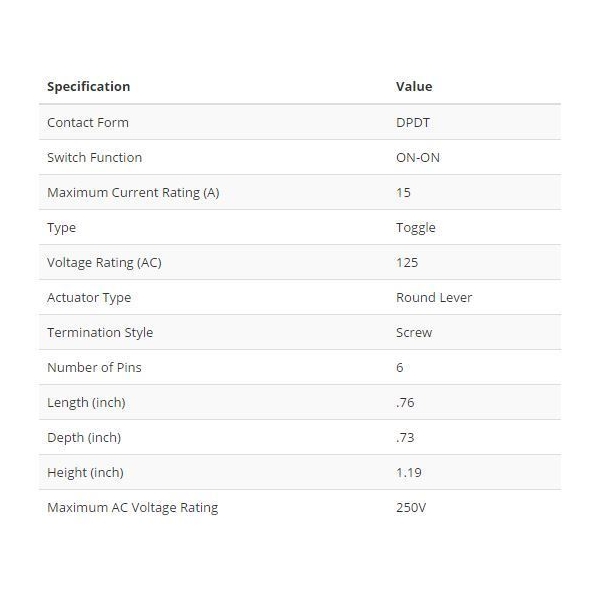Select the Height (inch) label
This screenshot has height=600, width=600.
[x=85, y=472]
